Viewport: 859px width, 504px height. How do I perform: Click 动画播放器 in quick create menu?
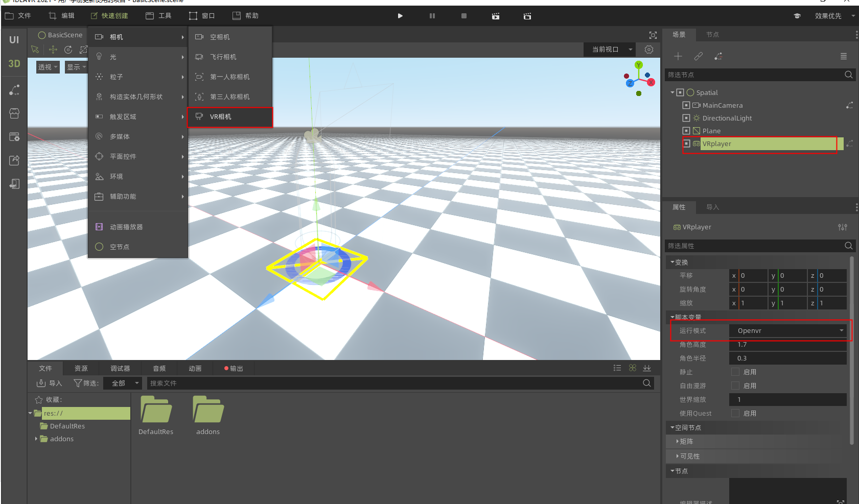coord(138,227)
